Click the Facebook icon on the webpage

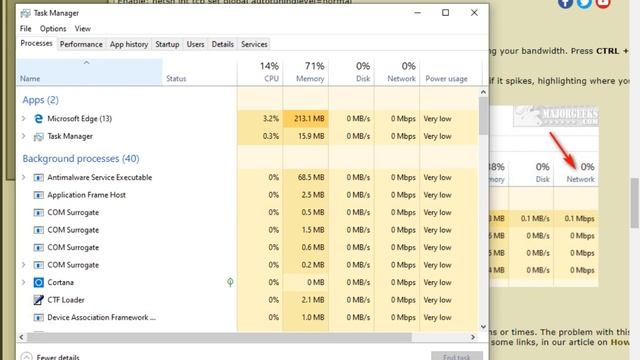565,3
